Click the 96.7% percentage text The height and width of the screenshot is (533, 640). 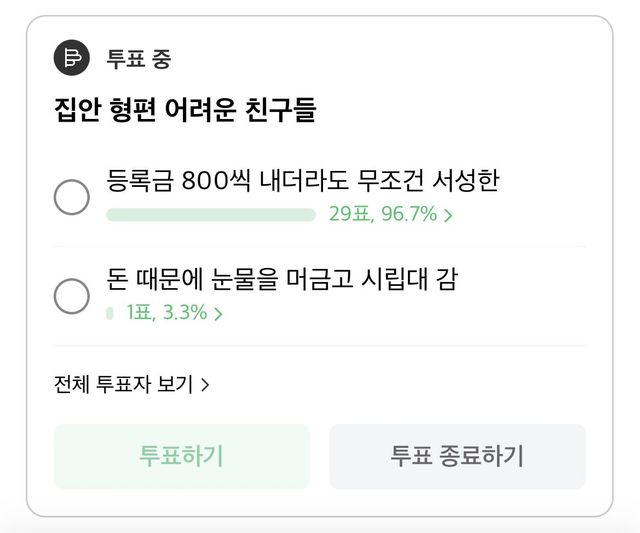pyautogui.click(x=410, y=214)
